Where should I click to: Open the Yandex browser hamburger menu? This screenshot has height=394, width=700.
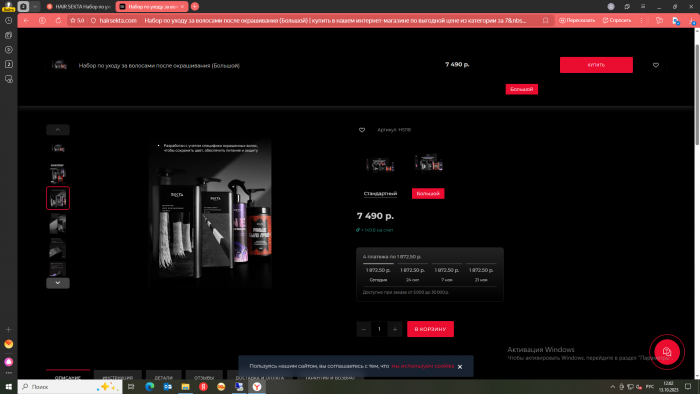(643, 7)
